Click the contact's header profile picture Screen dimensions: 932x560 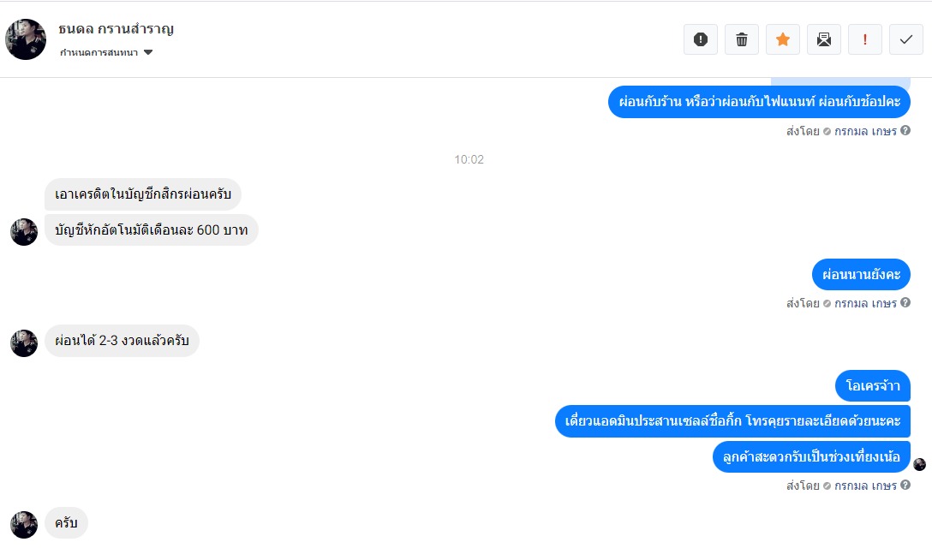coord(26,39)
